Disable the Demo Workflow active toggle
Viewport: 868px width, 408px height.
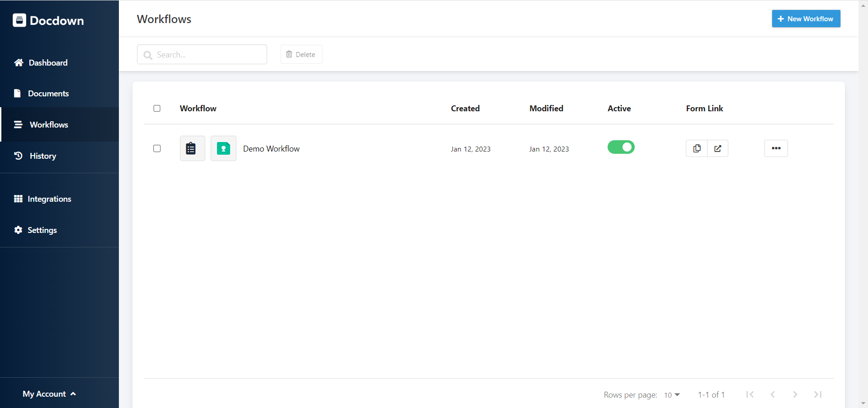pyautogui.click(x=621, y=147)
